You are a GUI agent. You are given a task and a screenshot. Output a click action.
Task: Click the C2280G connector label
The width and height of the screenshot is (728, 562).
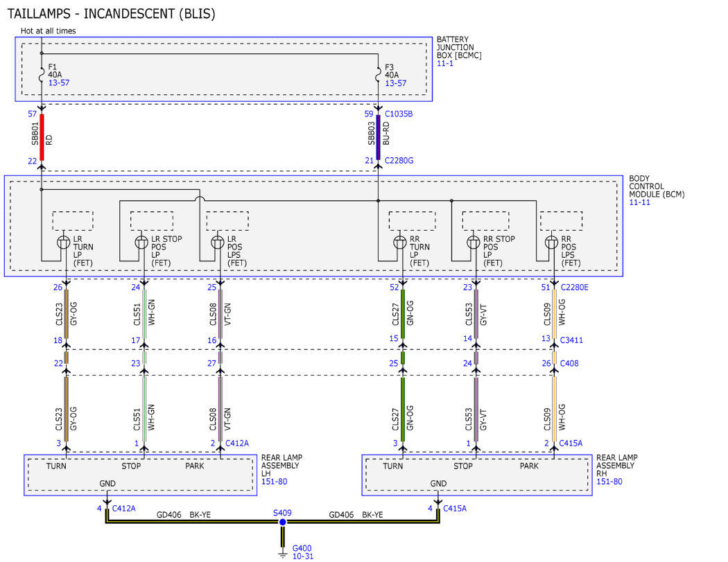click(399, 161)
